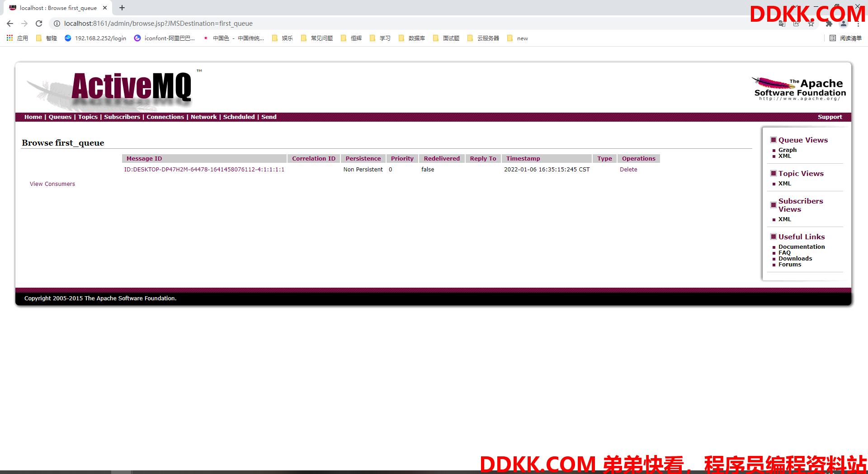Open the Forums link
Viewport: 868px width, 474px height.
pyautogui.click(x=790, y=265)
